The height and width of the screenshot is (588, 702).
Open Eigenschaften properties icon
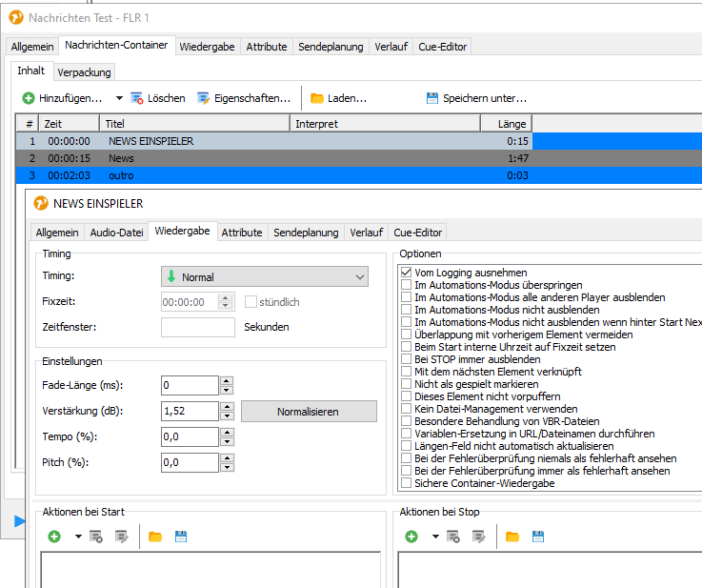pos(203,98)
